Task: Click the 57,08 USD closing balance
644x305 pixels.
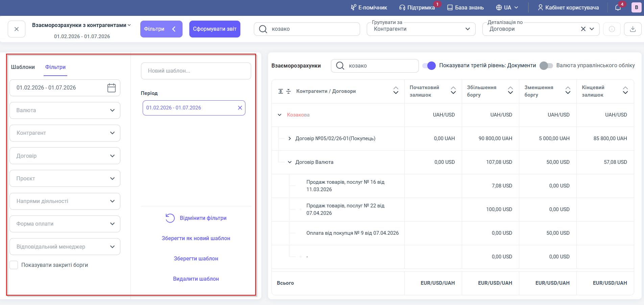Action: [615, 162]
